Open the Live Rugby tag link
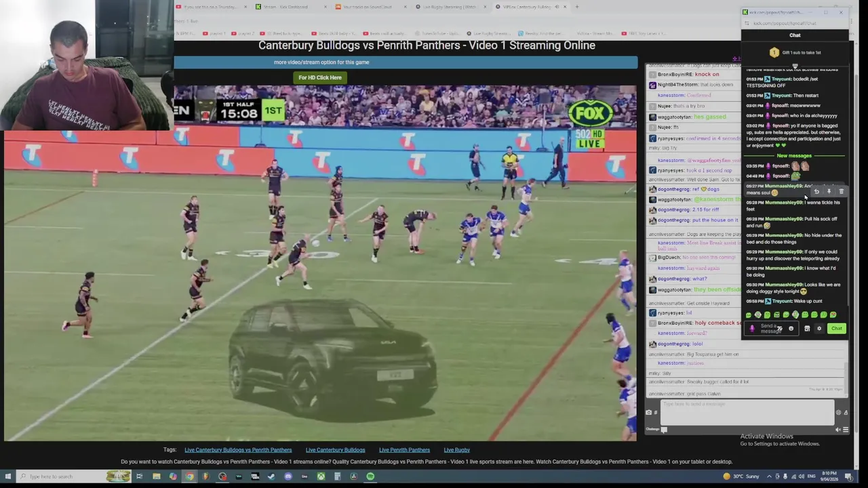 (x=456, y=450)
